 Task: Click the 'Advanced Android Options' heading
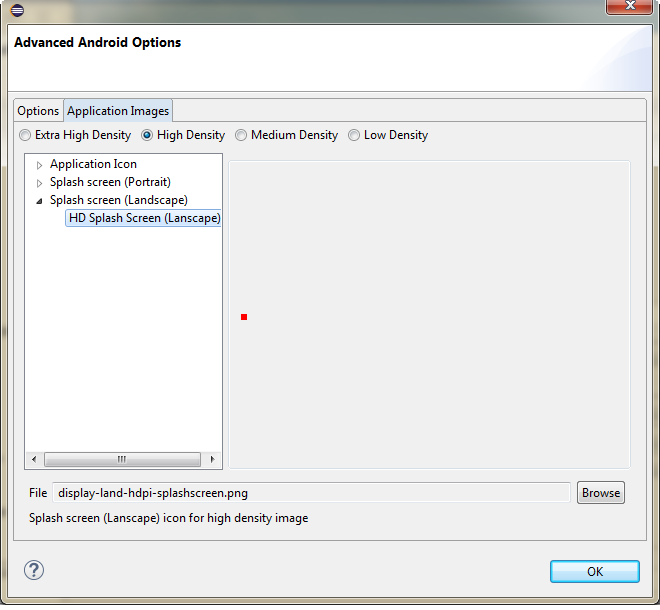[98, 43]
